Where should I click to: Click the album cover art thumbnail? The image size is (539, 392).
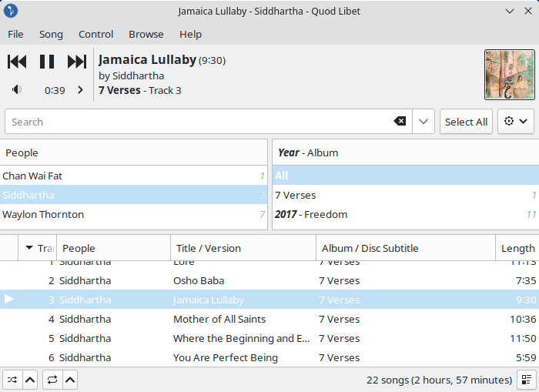pyautogui.click(x=510, y=75)
